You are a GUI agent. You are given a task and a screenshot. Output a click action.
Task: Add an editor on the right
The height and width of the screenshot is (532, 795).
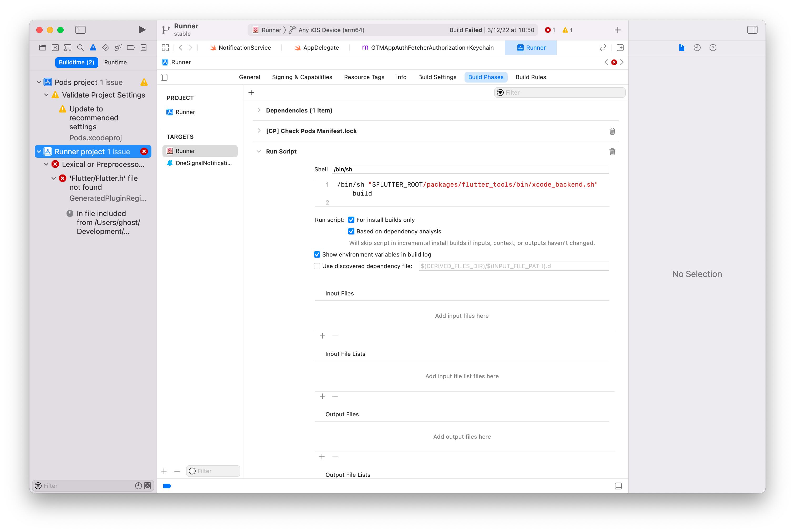tap(620, 48)
